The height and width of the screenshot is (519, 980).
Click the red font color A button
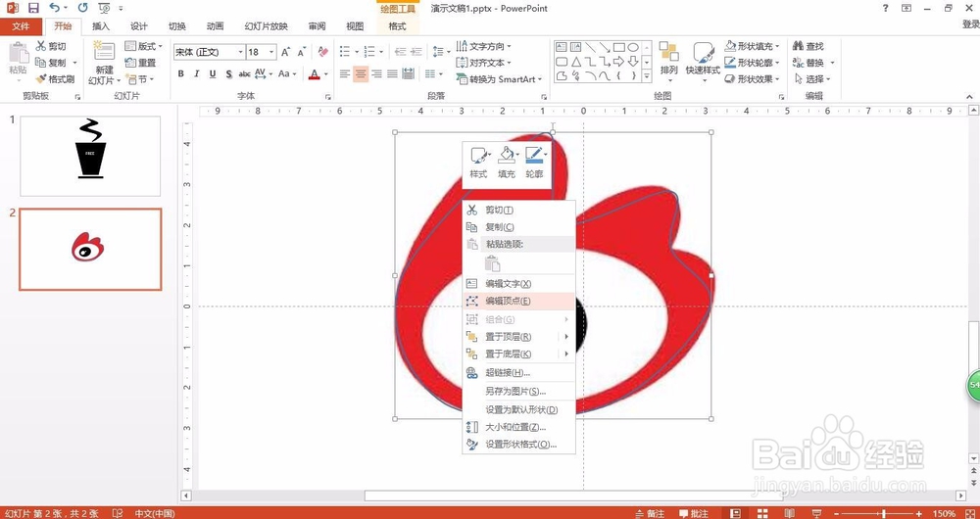[314, 73]
